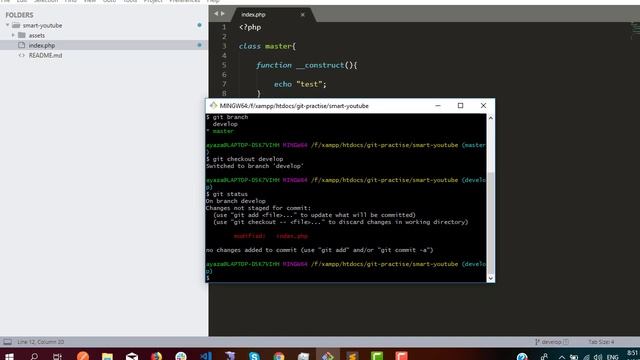Image resolution: width=640 pixels, height=360 pixels.
Task: Click line number 3 in the gutter
Action: pos(224,46)
